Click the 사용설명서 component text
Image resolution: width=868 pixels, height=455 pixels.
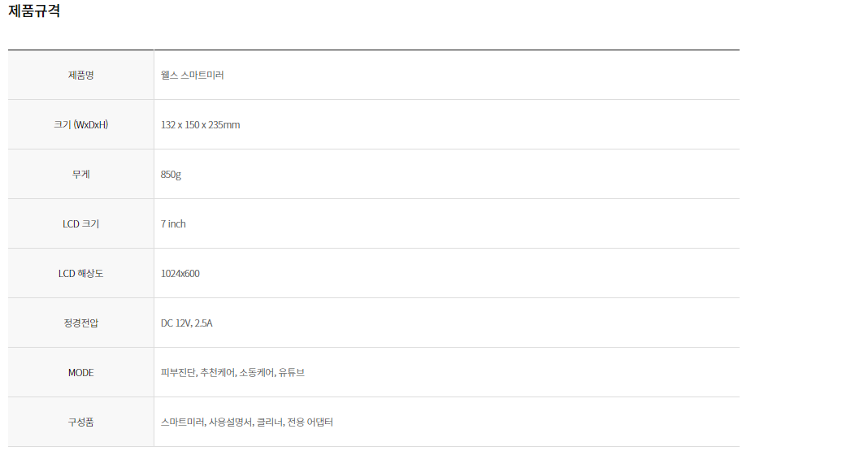tap(229, 422)
